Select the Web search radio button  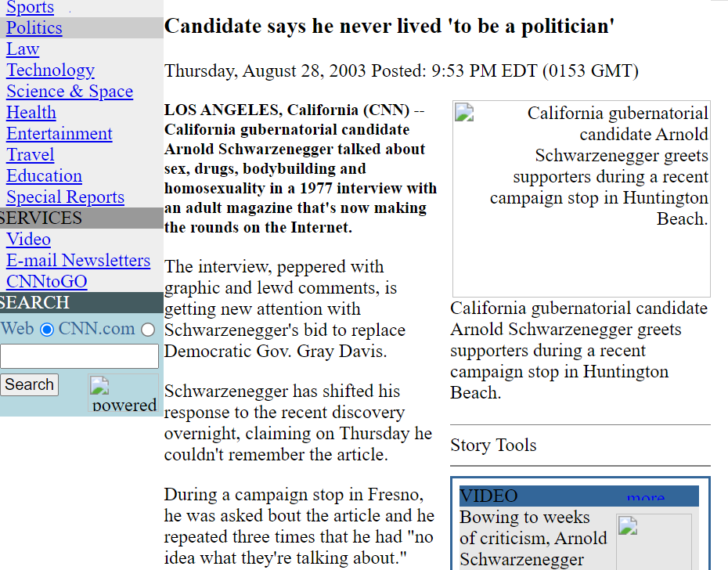[46, 330]
